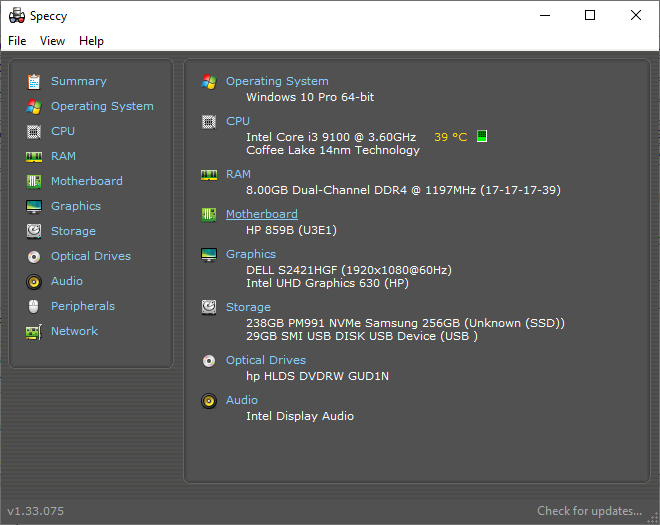Image resolution: width=660 pixels, height=525 pixels.
Task: Click the Summary clipboard icon in sidebar
Action: [34, 82]
